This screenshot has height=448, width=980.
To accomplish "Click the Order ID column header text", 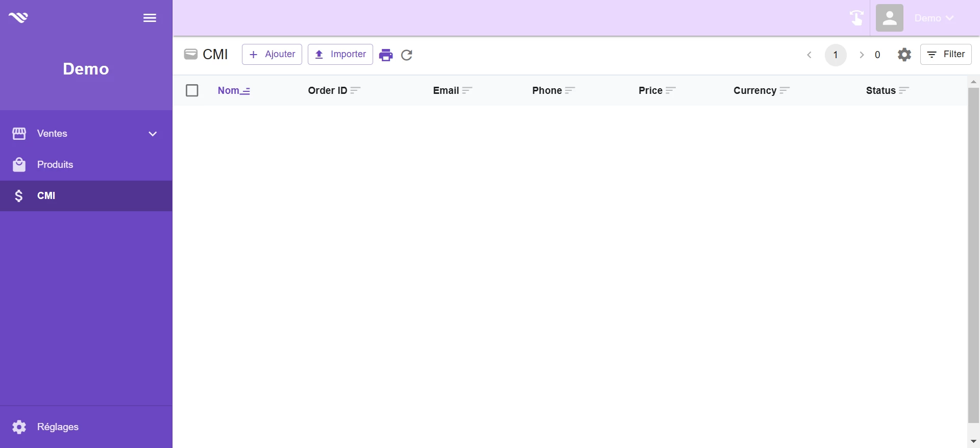I will (328, 90).
